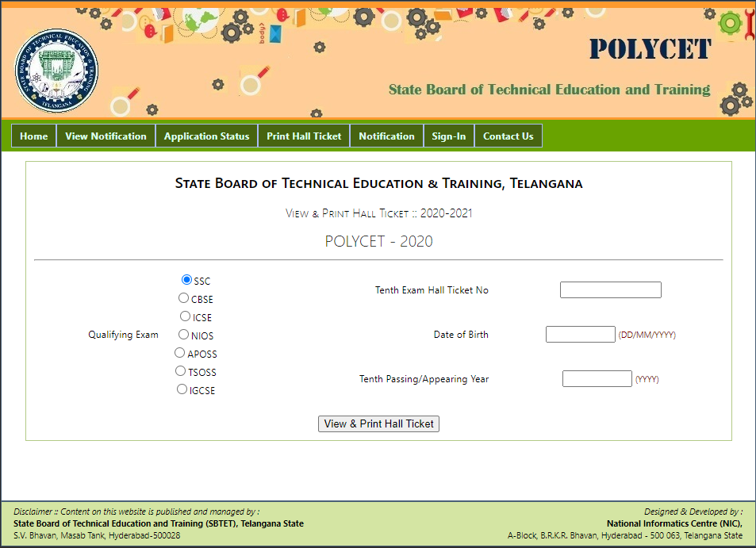756x548 pixels.
Task: Pick NIOS as qualifying exam
Action: (183, 334)
